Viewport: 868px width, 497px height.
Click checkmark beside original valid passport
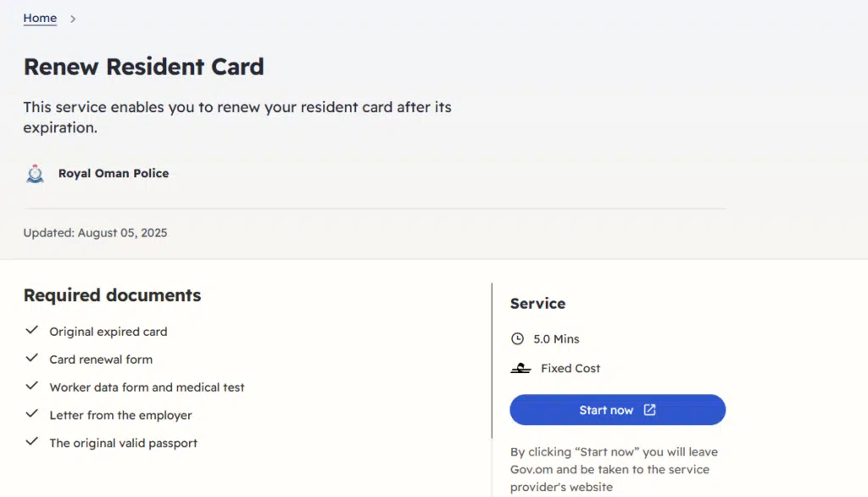tap(32, 442)
